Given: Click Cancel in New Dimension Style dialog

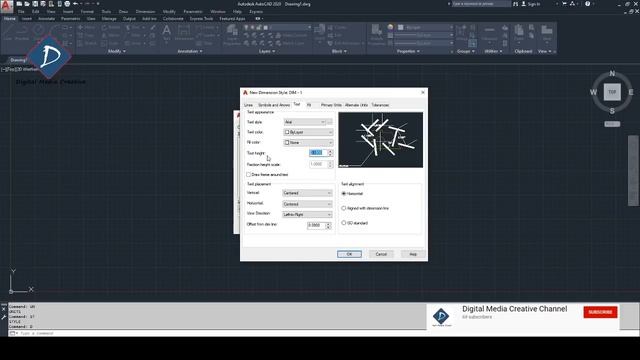Looking at the screenshot, I should [x=381, y=254].
